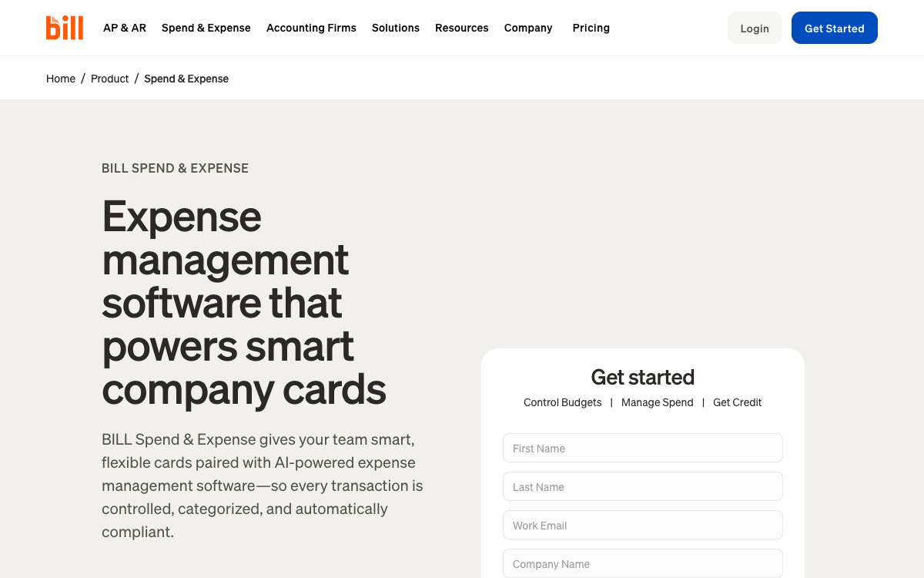Open the Company menu
Image resolution: width=924 pixels, height=578 pixels.
pyautogui.click(x=528, y=28)
